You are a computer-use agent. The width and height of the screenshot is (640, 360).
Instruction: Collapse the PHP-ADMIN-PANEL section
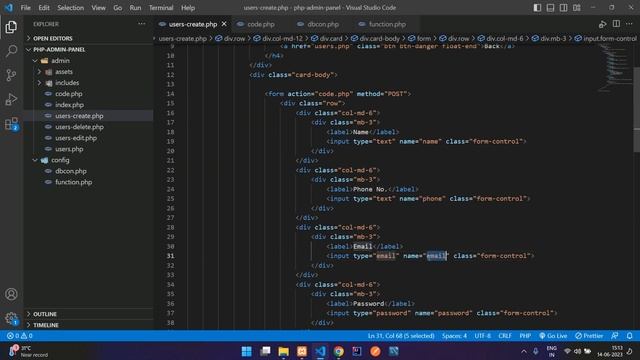[x=89, y=49]
